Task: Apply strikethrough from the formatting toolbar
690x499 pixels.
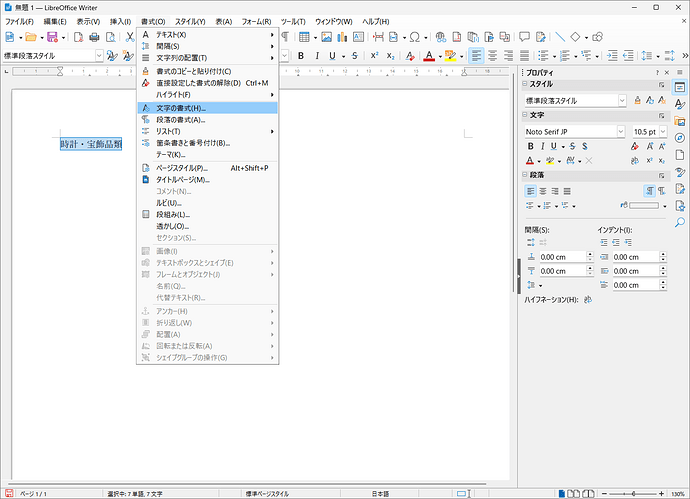Action: (352, 56)
